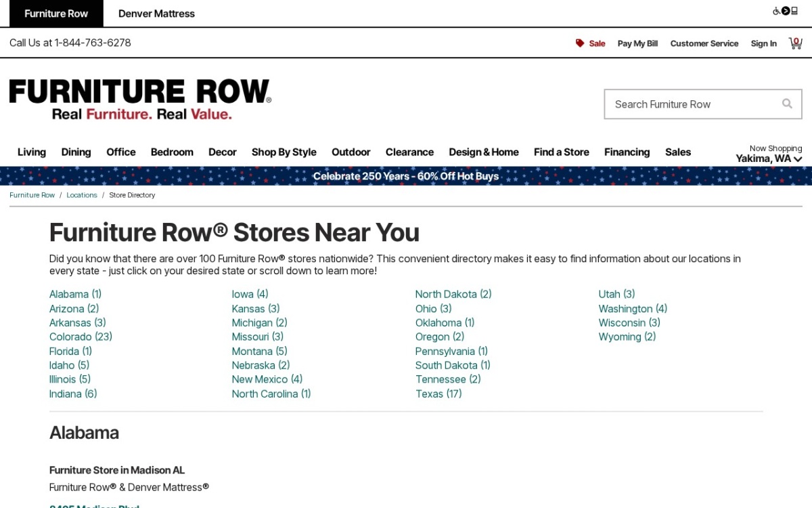Screen dimensions: 812x508
Task: Click the Furniture Row logo
Action: pyautogui.click(x=140, y=100)
